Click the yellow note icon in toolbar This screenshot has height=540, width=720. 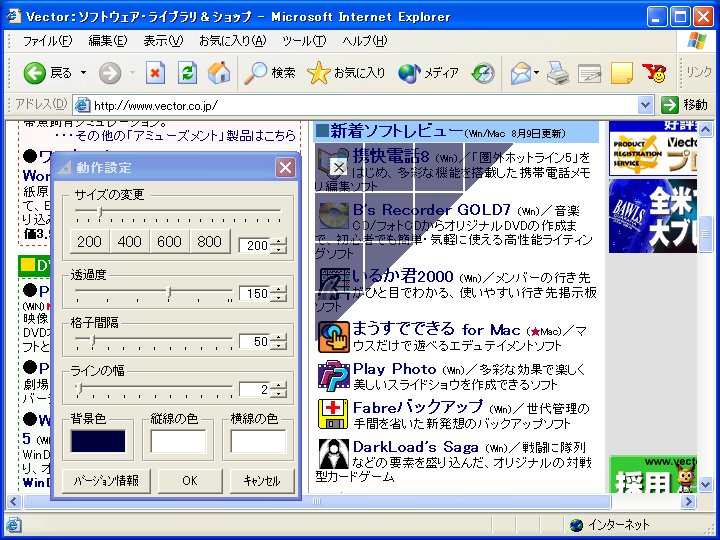[622, 73]
